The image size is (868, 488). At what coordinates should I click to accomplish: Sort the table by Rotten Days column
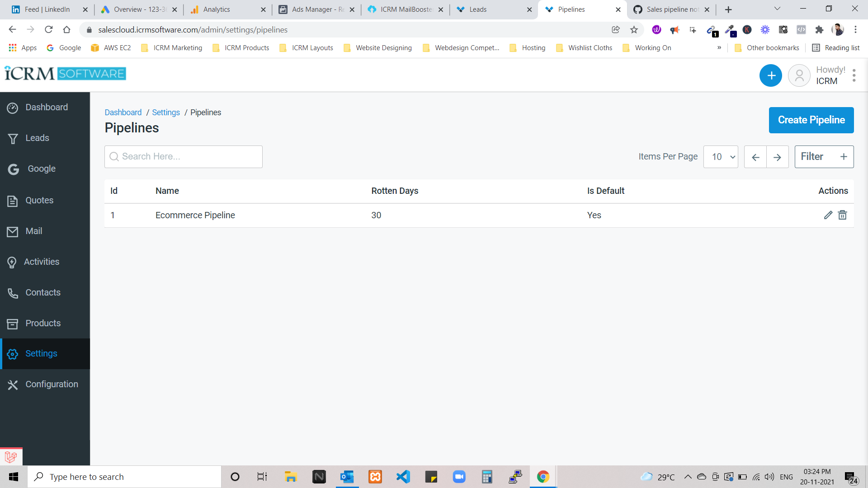point(394,191)
